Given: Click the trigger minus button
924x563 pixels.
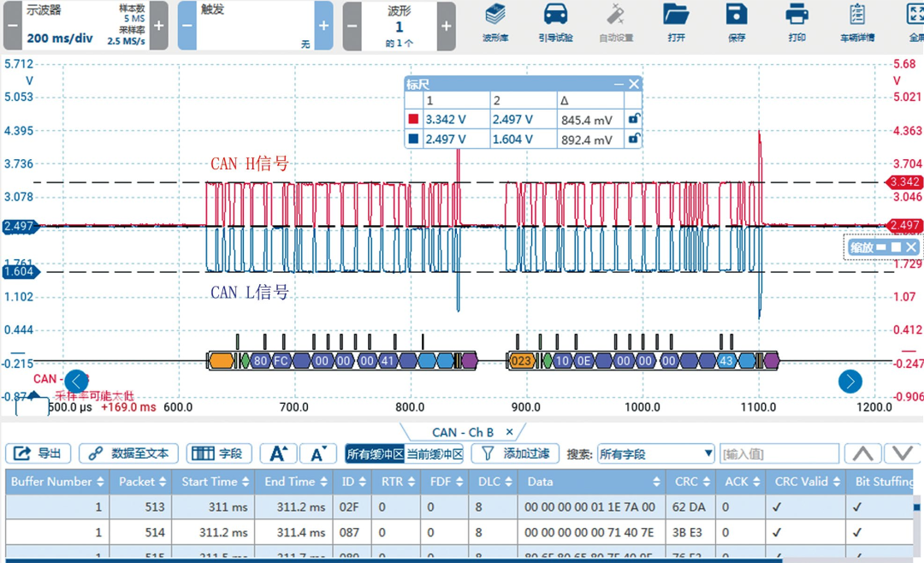Looking at the screenshot, I should 187,26.
